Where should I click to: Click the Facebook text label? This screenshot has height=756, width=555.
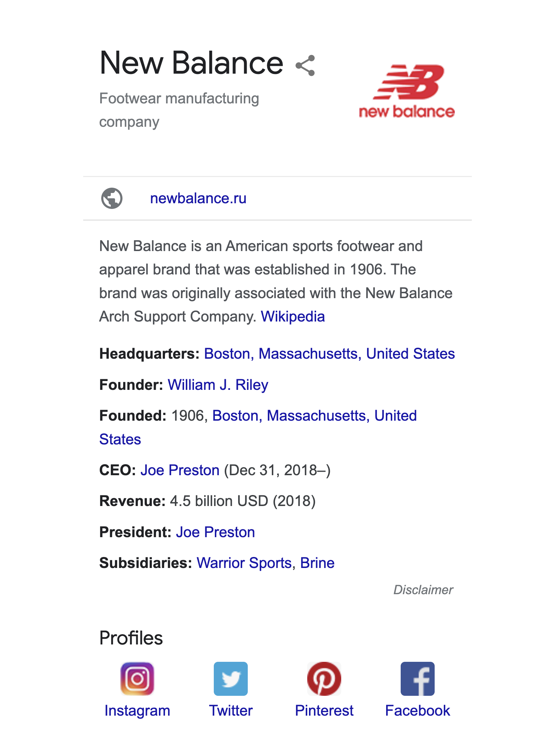click(x=418, y=711)
